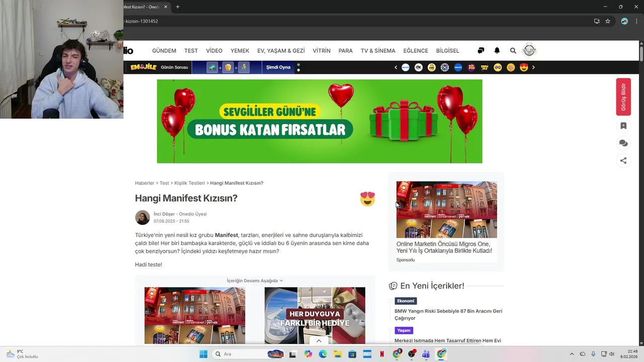The image size is (644, 362).
Task: Click the heart-eyes emoji in the emoji strip
Action: click(x=524, y=67)
